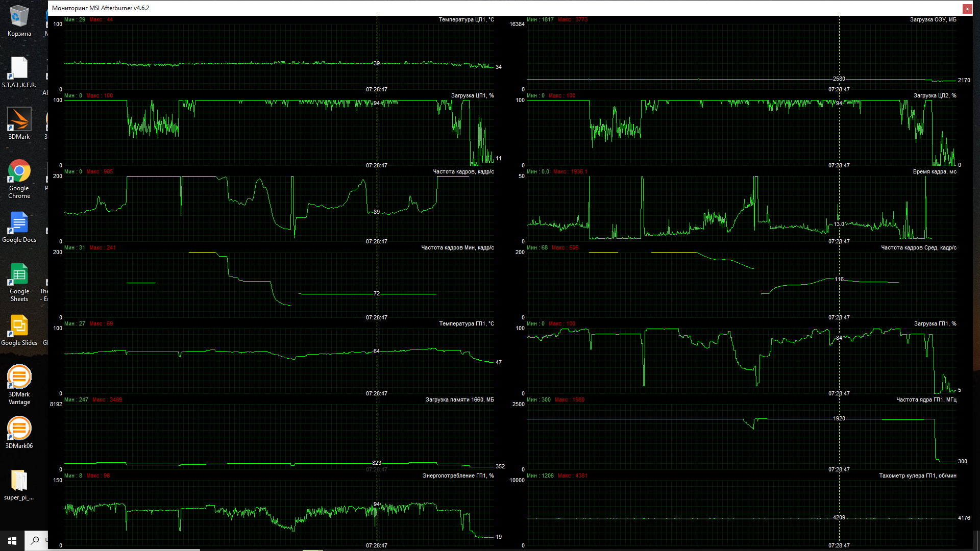
Task: Open the super_pi folder icon
Action: point(19,481)
